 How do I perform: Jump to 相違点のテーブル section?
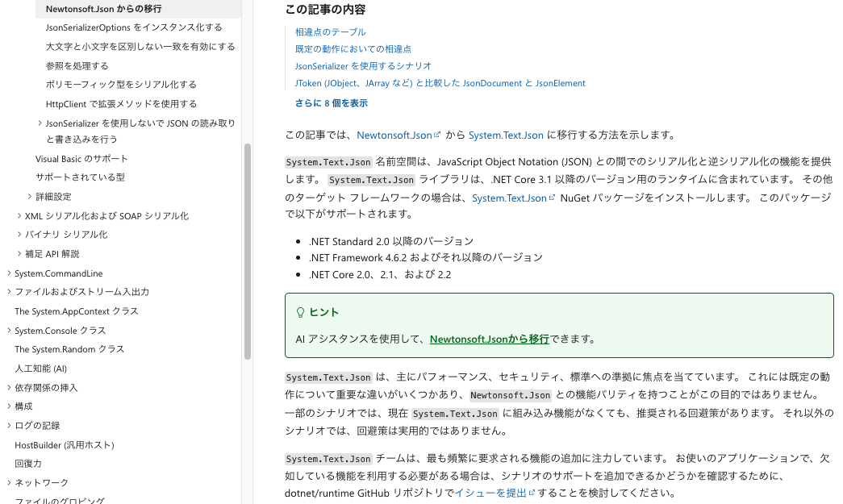(330, 32)
